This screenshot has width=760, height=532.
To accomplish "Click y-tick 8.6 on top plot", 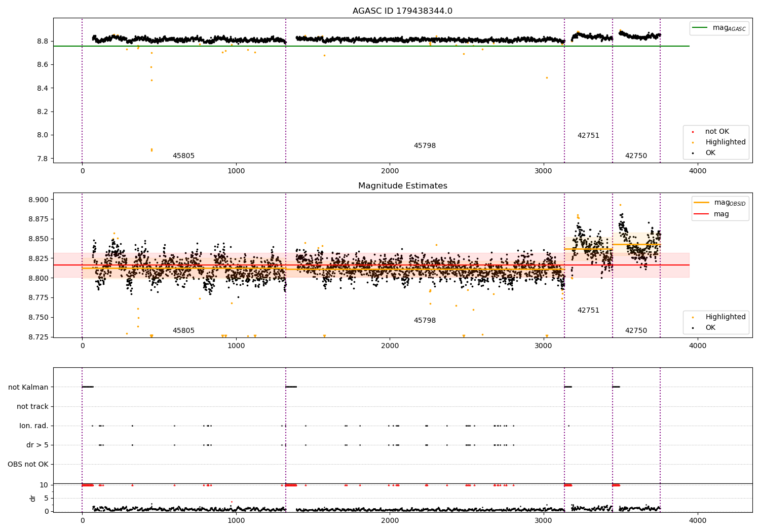I will click(x=43, y=65).
